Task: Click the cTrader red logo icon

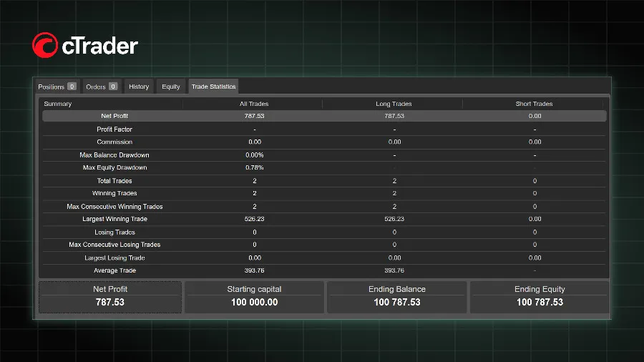Action: tap(45, 45)
